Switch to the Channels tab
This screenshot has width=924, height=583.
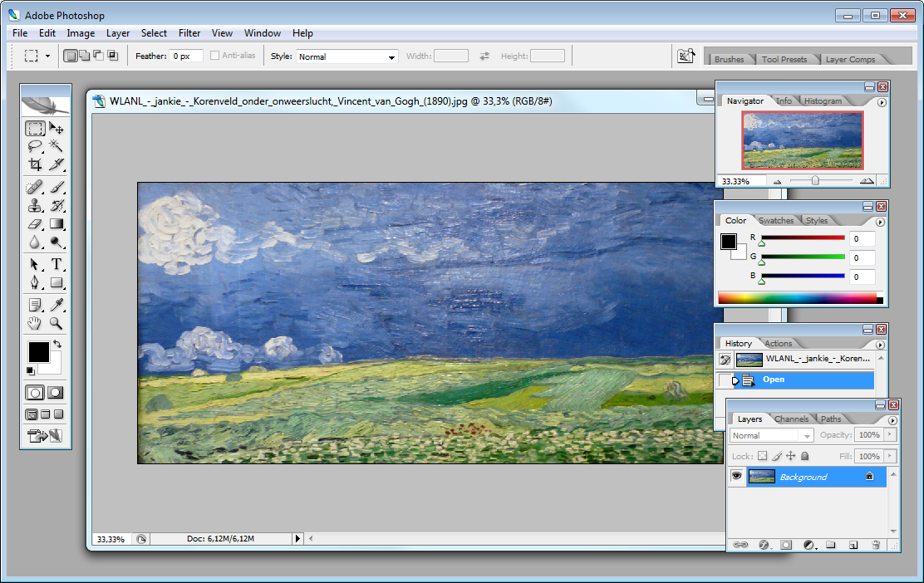791,419
